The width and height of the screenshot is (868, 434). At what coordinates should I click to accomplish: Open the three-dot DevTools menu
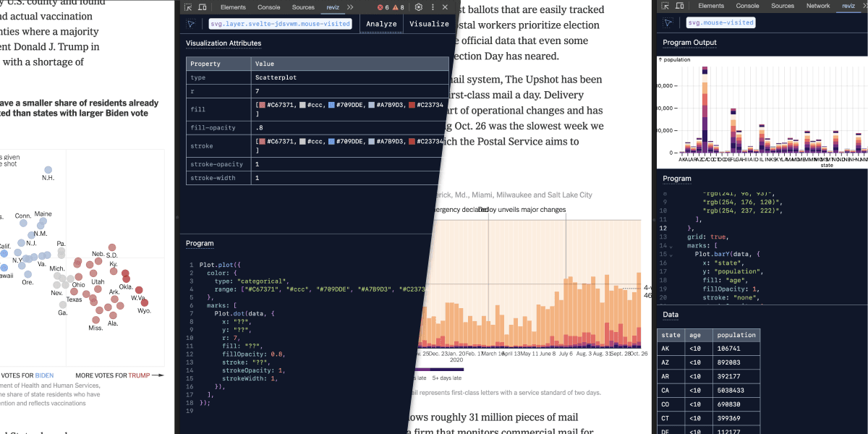[x=432, y=7]
